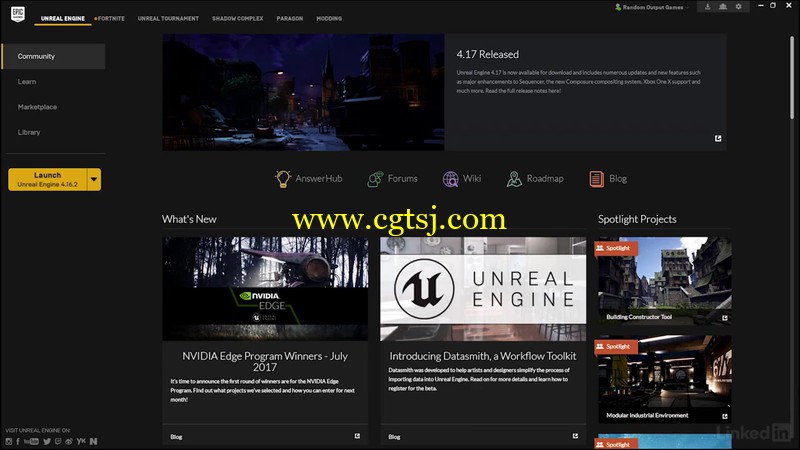This screenshot has width=800, height=450.
Task: Switch to the Unreal Engine tab
Action: click(x=63, y=18)
